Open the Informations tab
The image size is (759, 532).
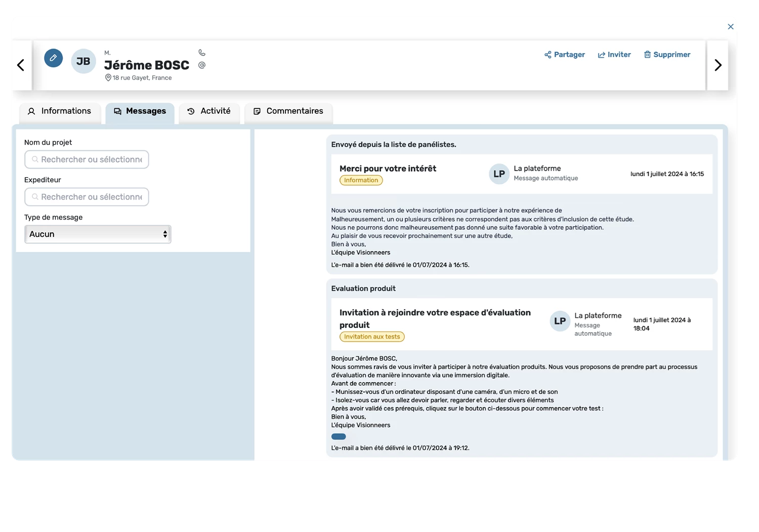point(60,111)
